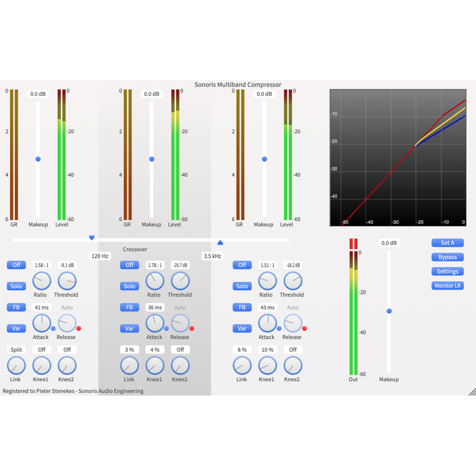Image resolution: width=476 pixels, height=476 pixels.
Task: Click the Ratio knob on the high band
Action: tap(267, 280)
